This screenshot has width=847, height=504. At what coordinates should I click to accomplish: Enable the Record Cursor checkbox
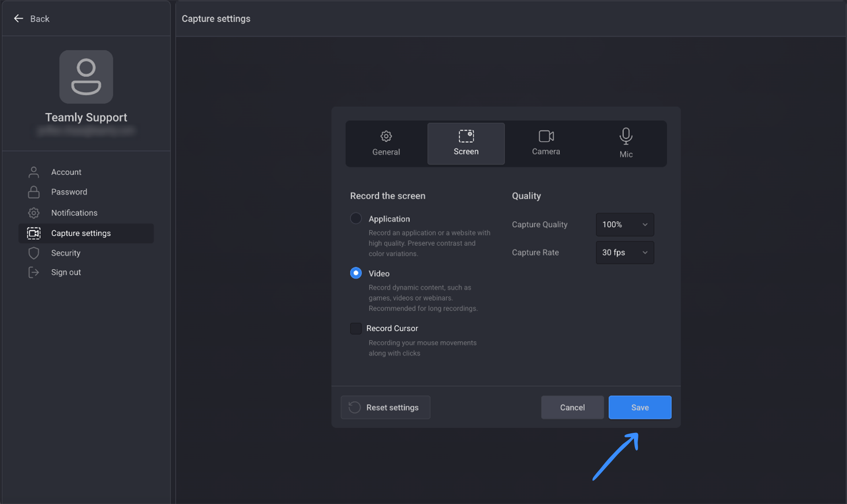pyautogui.click(x=356, y=328)
